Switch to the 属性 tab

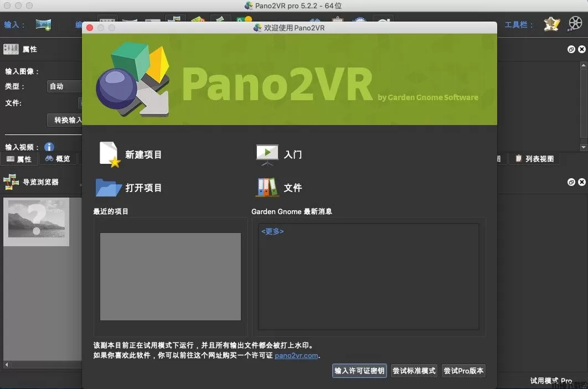[19, 159]
